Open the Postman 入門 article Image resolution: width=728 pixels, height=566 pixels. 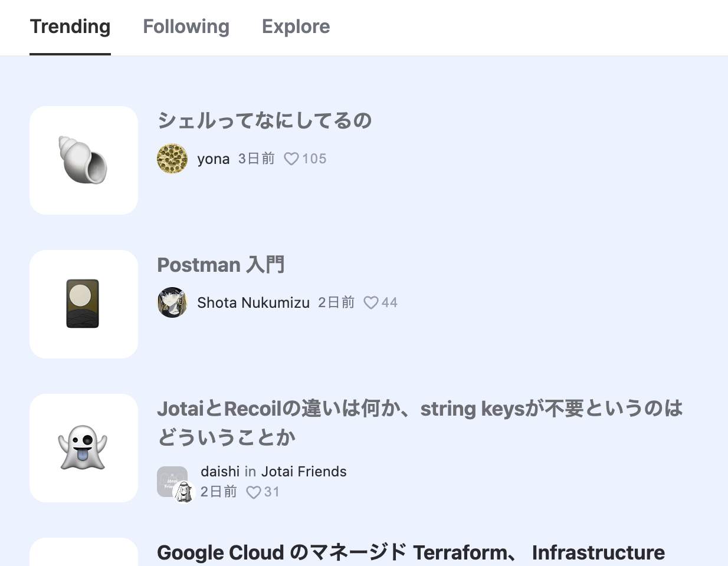click(x=221, y=265)
